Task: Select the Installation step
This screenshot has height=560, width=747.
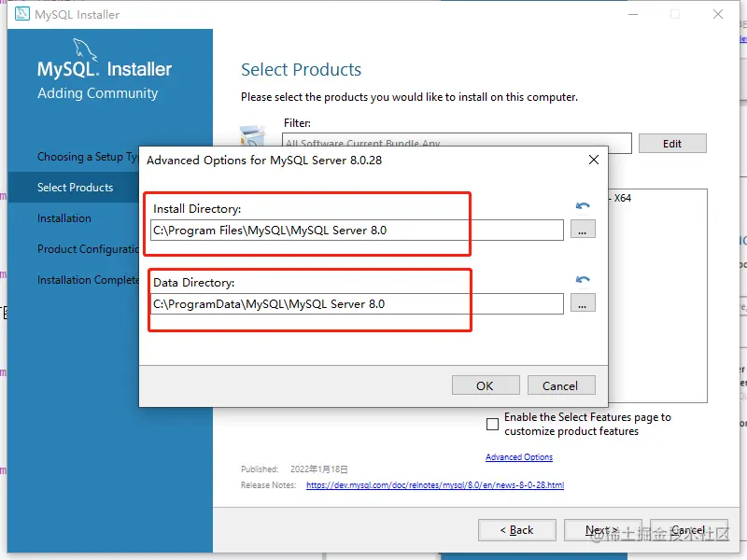Action: [x=64, y=218]
